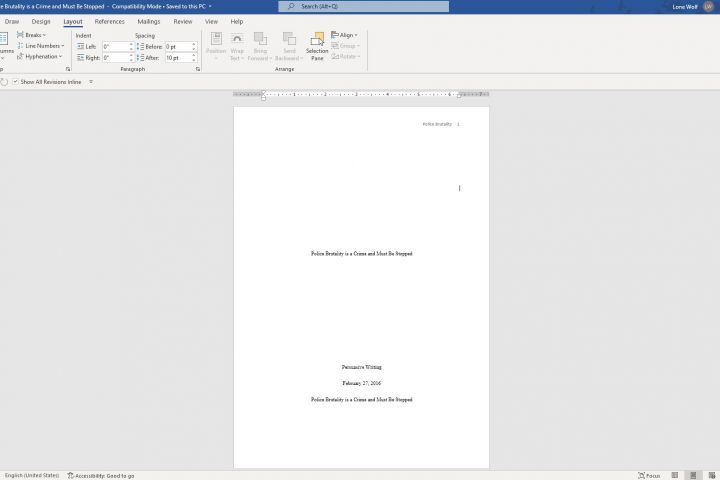
Task: Click the page number 1 in header
Action: click(x=458, y=124)
